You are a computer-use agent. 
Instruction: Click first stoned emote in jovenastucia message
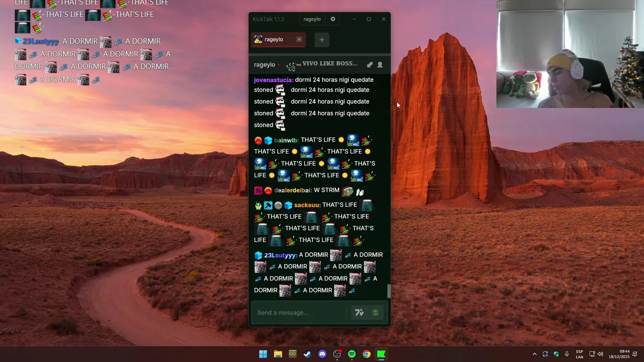click(x=280, y=90)
